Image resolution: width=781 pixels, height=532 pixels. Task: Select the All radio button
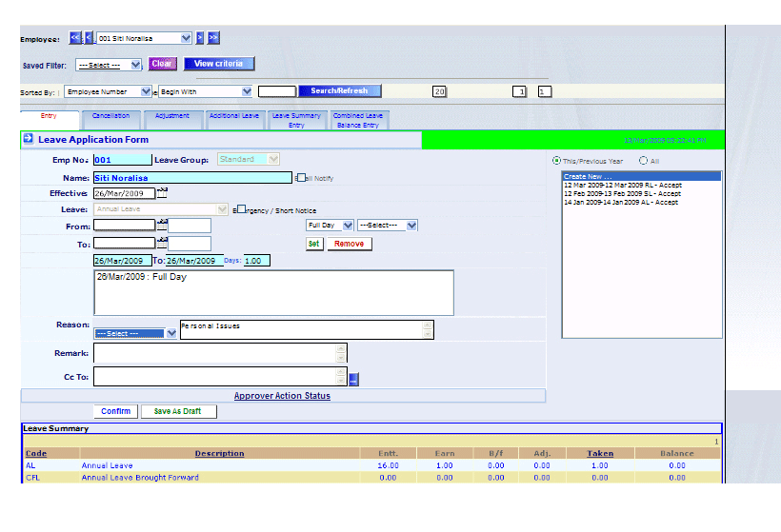[x=643, y=161]
